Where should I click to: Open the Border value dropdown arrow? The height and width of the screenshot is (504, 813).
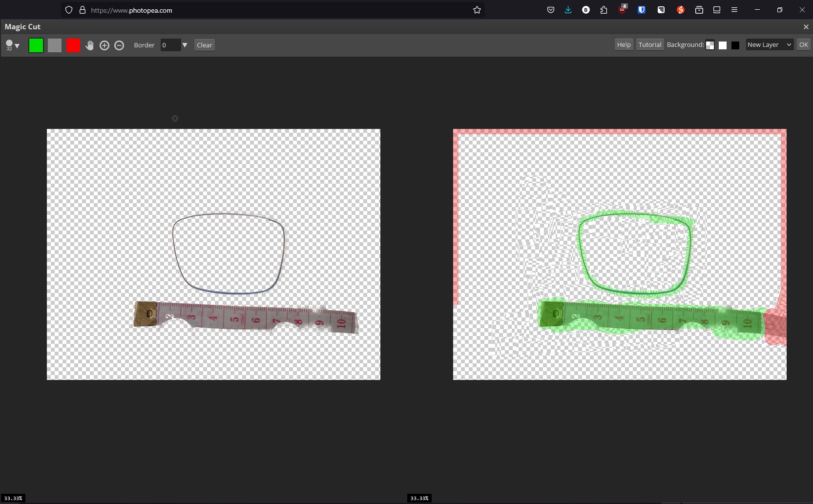[185, 45]
